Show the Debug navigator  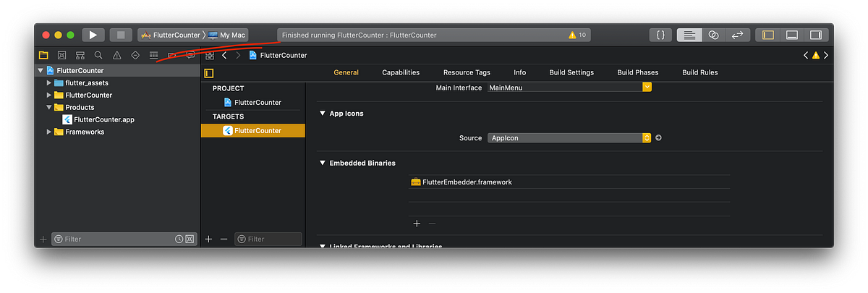[153, 55]
